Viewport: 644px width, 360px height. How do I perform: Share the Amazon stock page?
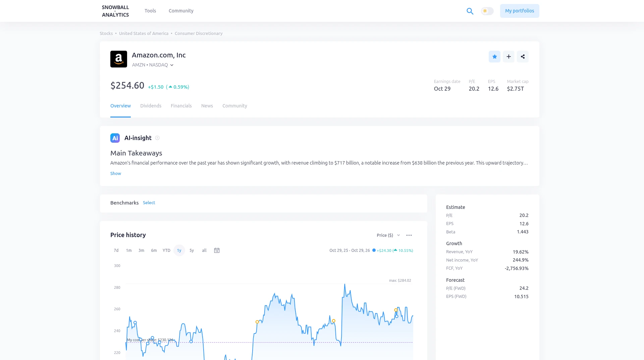tap(523, 56)
